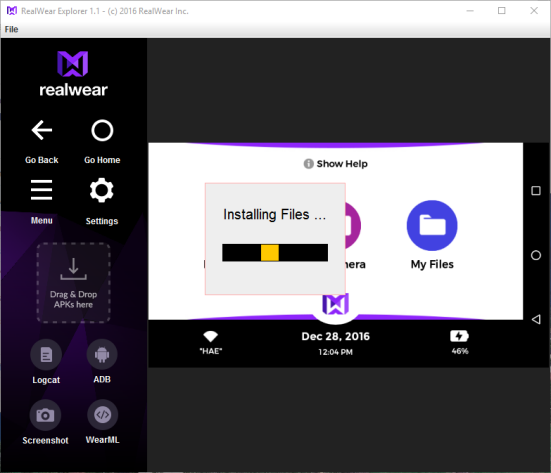Open the WearML code icon
This screenshot has width=551, height=473.
102,415
